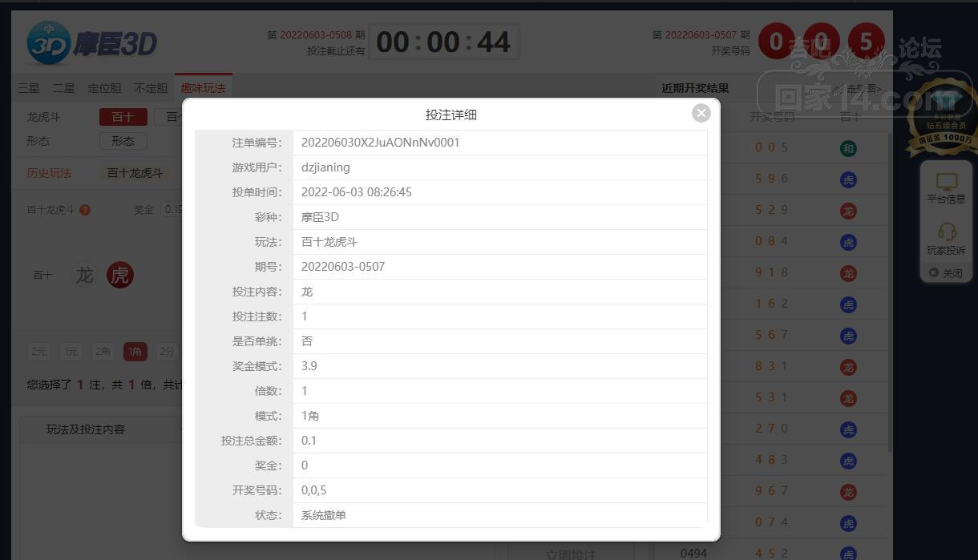
Task: Select the 1角 unit button
Action: tap(135, 351)
